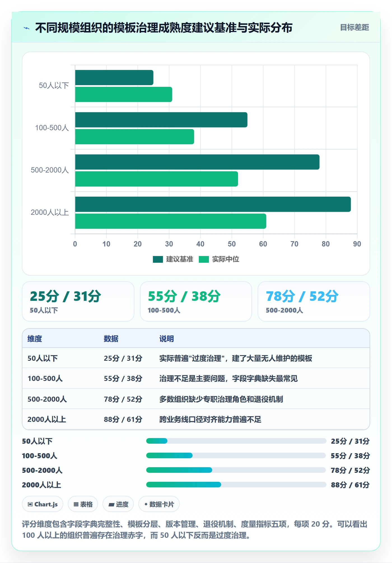Viewport: 392px width, 563px height.
Task: Click the 跨业务线口径对齐能力普遍不足 description
Action: click(x=210, y=419)
